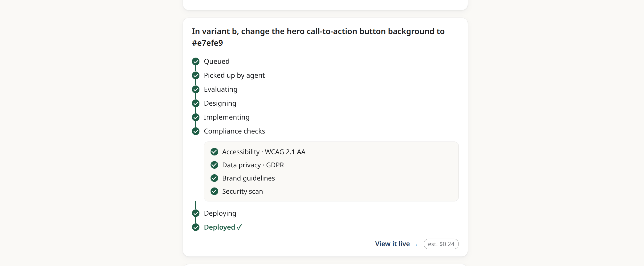Click the Security scan checkmark
The image size is (644, 266).
click(214, 191)
